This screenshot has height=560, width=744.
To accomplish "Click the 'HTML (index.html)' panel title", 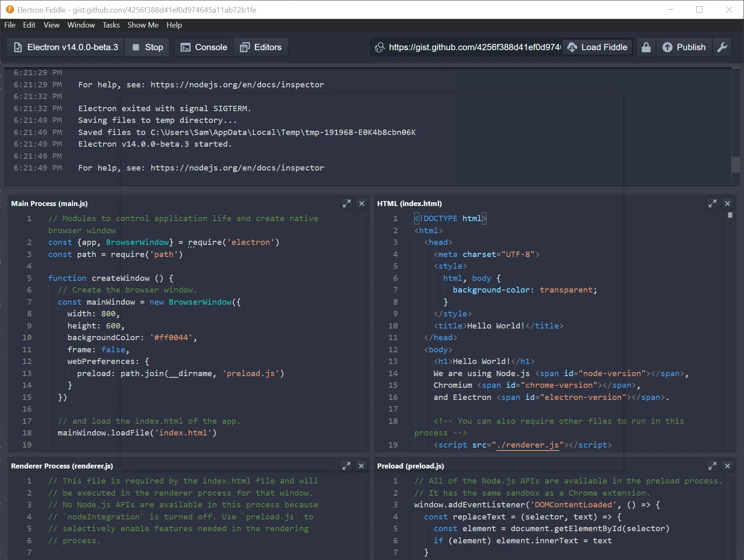I will (409, 204).
